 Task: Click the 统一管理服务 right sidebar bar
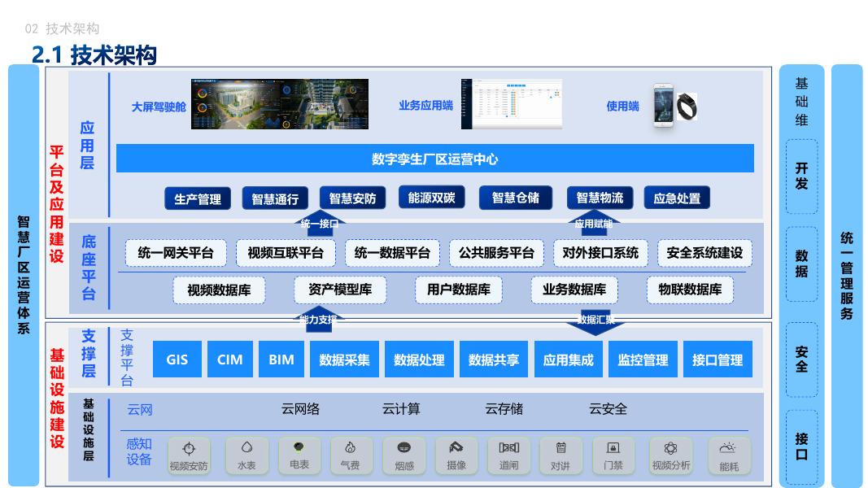pyautogui.click(x=847, y=276)
